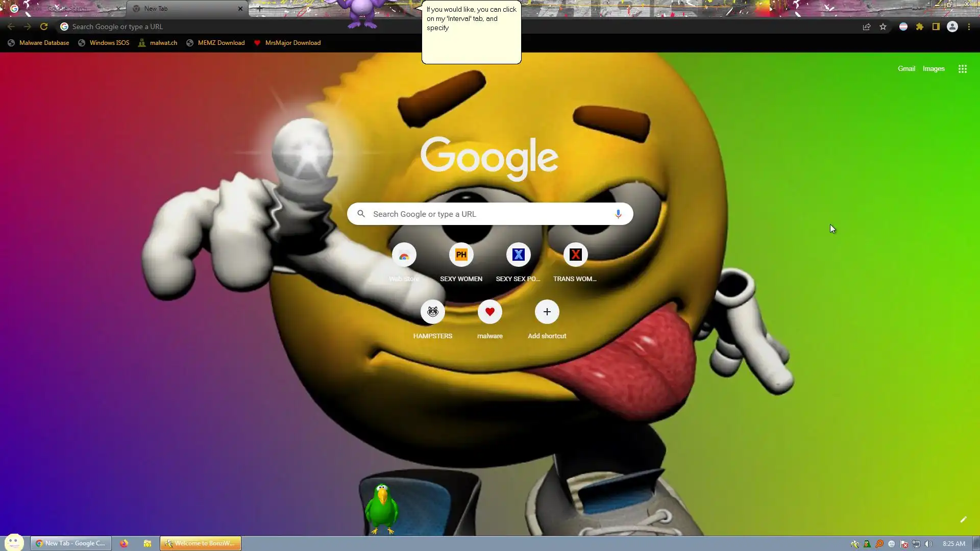The height and width of the screenshot is (551, 980).
Task: Open the Extensions puzzle icon
Action: click(x=919, y=27)
